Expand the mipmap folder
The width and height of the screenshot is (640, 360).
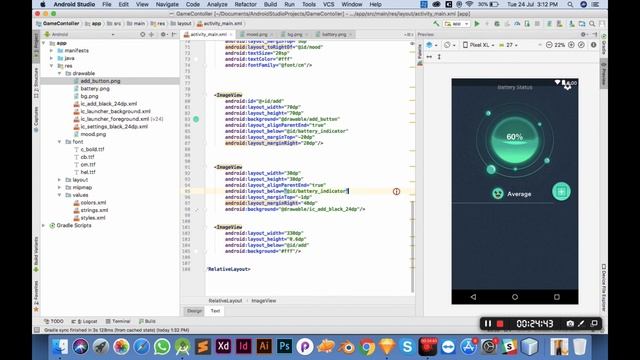[60, 187]
